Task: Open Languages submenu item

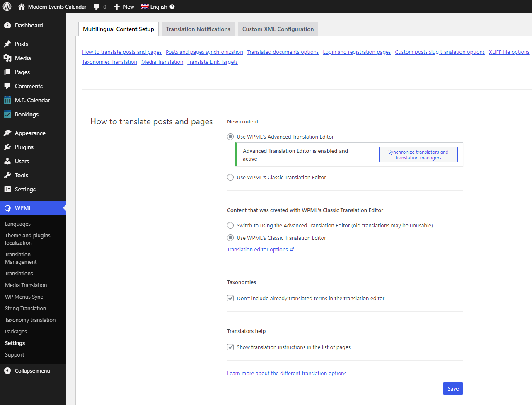Action: pyautogui.click(x=18, y=224)
